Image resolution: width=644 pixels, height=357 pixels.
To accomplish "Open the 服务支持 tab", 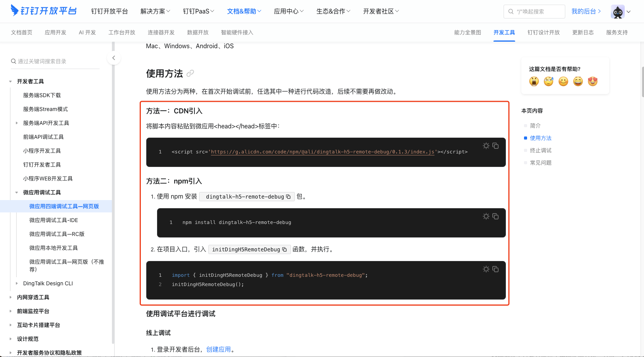I will click(x=617, y=32).
